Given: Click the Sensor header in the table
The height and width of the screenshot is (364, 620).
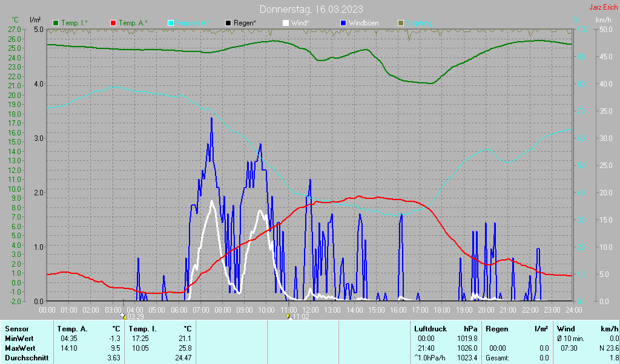Looking at the screenshot, I should coord(16,329).
